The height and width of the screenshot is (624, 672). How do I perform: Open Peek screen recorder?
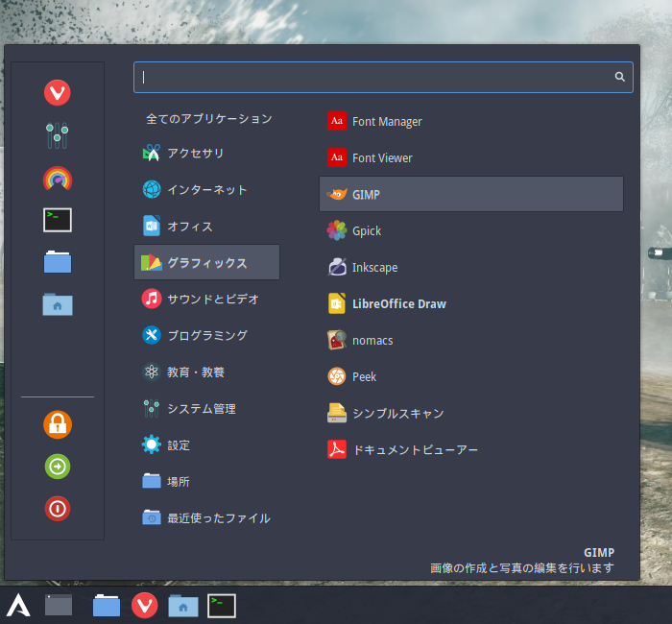coord(471,376)
